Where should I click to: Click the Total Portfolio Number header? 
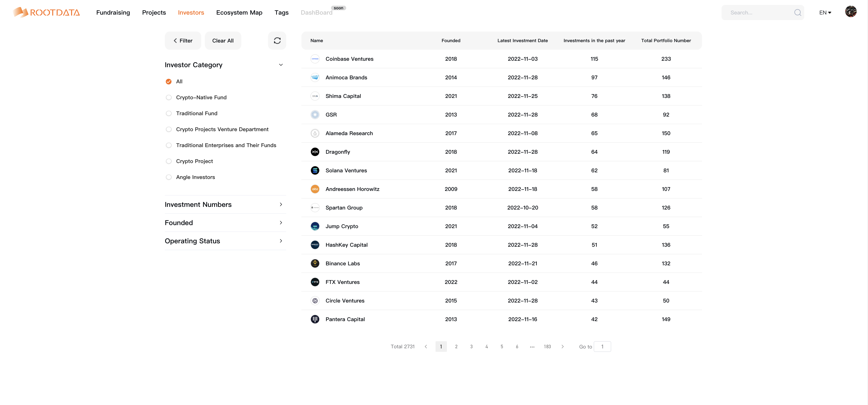[666, 40]
